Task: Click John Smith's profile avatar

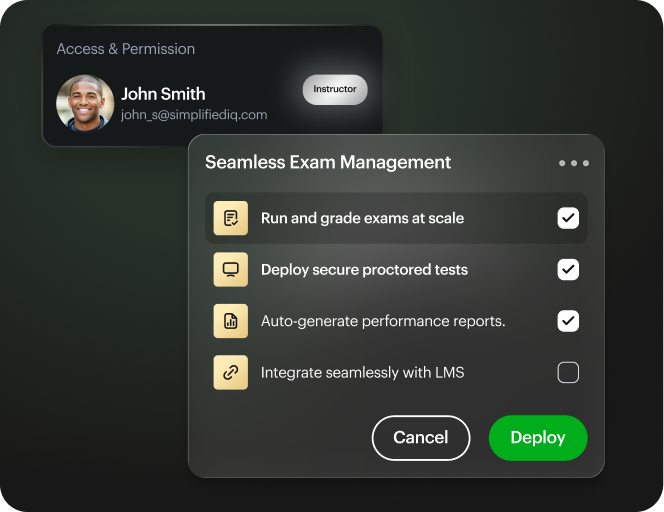Action: (x=85, y=103)
